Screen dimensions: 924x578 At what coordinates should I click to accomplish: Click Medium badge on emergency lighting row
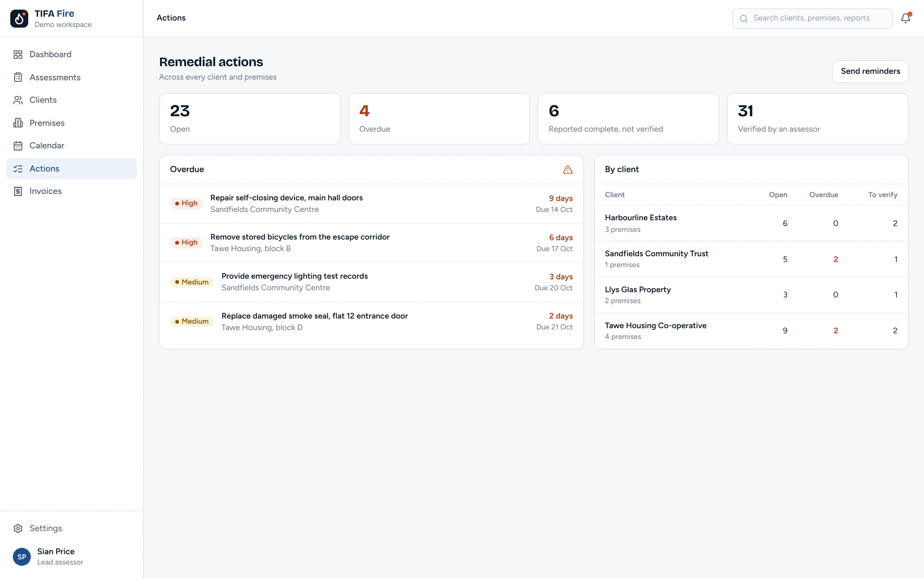tap(192, 282)
